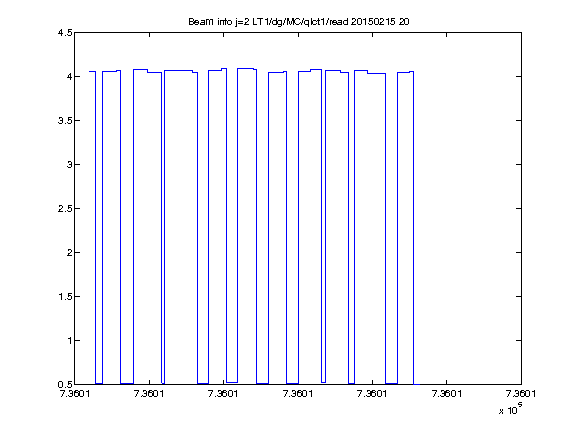Click the plot title beginning 'Beam info j=2'

[299, 22]
